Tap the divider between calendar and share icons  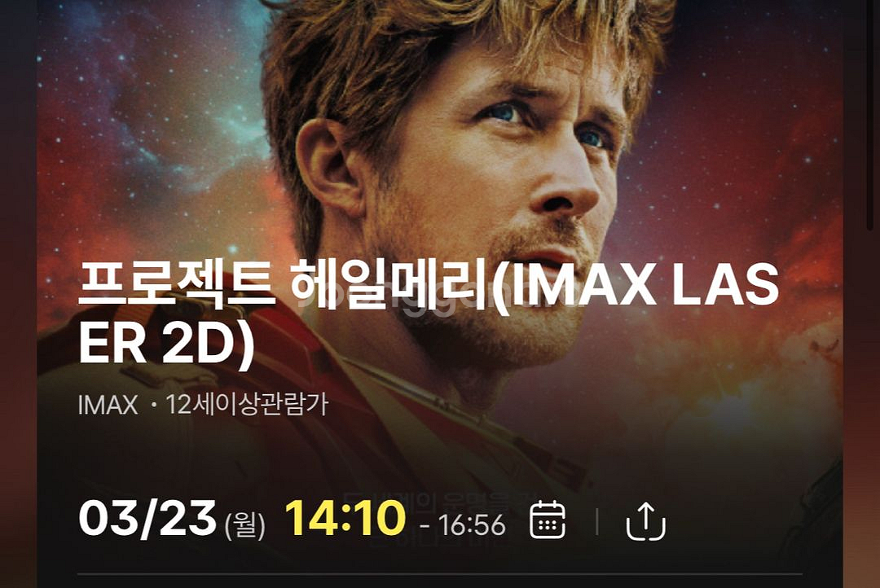596,521
